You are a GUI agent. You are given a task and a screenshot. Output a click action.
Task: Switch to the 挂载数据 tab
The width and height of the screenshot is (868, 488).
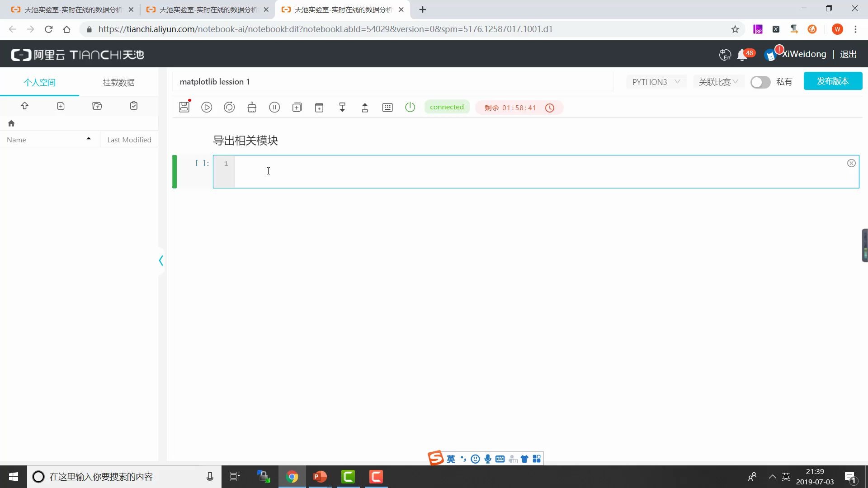point(118,82)
